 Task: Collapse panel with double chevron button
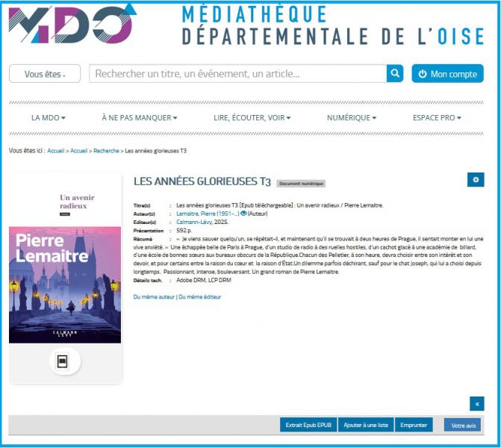click(476, 403)
